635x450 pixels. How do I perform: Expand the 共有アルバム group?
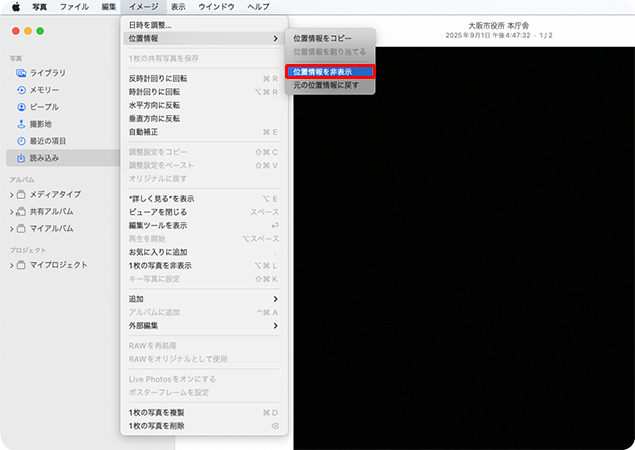click(12, 212)
